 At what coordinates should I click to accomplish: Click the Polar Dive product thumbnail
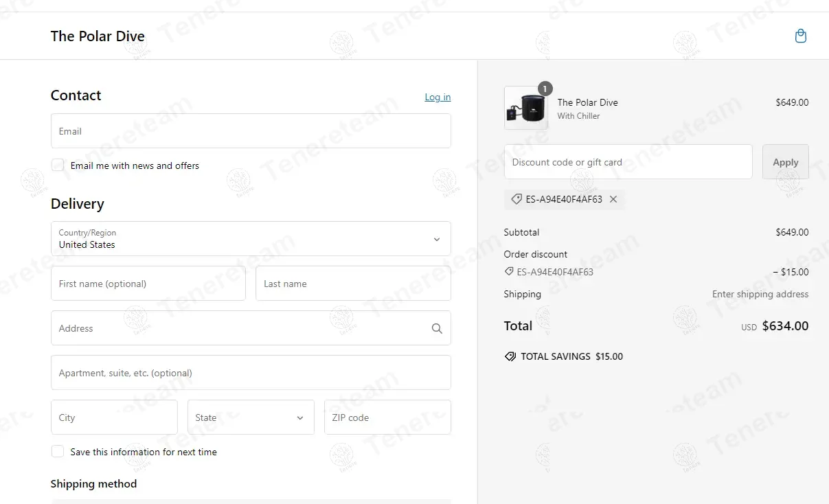525,108
